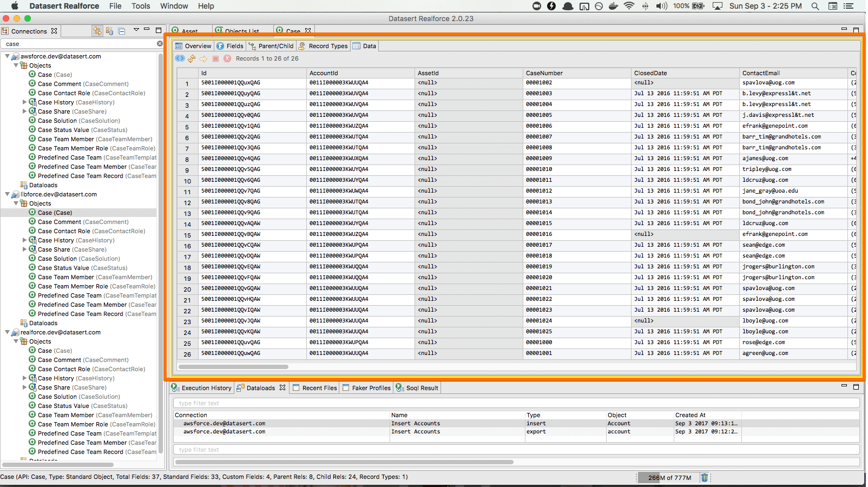Click the volume icon in menu bar
The width and height of the screenshot is (868, 487).
[x=662, y=6]
